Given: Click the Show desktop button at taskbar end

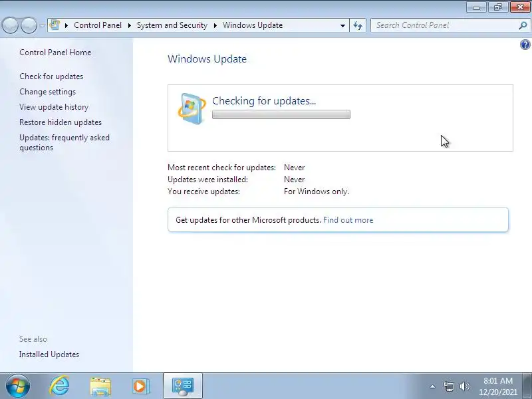Looking at the screenshot, I should click(x=528, y=386).
